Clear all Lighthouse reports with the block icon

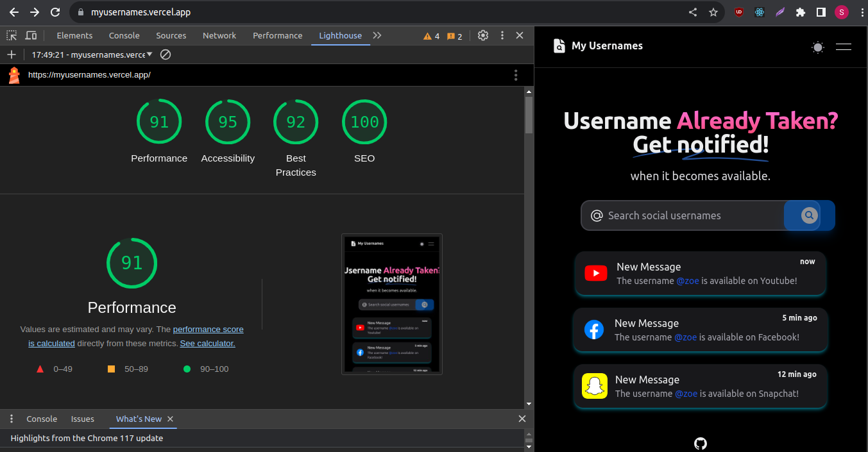pos(166,55)
